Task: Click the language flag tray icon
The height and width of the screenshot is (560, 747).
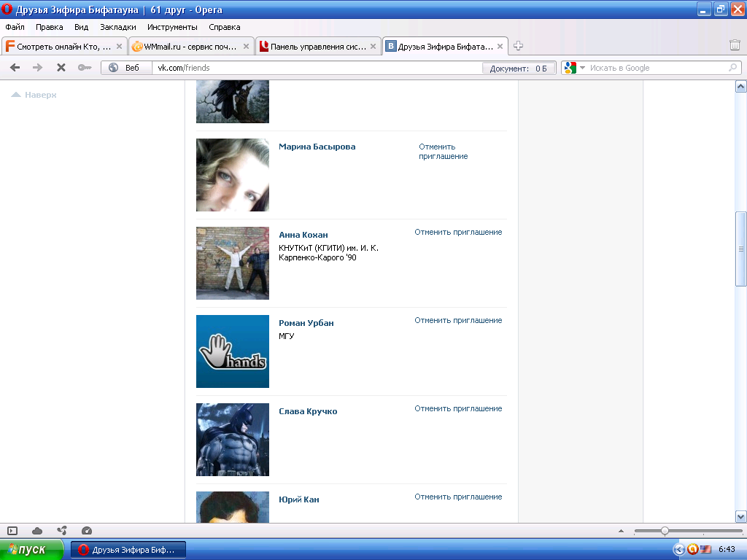Action: click(705, 550)
